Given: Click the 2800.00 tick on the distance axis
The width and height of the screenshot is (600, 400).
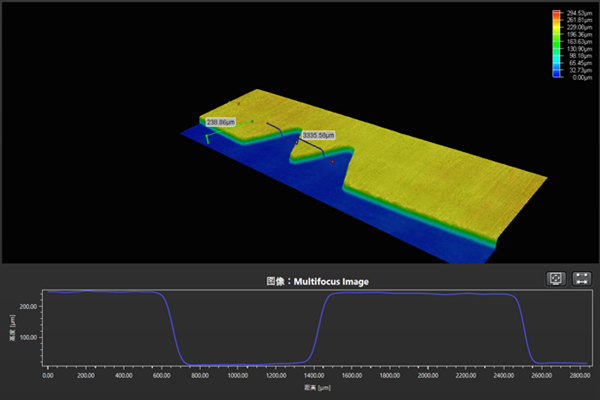Looking at the screenshot, I should coord(578,376).
